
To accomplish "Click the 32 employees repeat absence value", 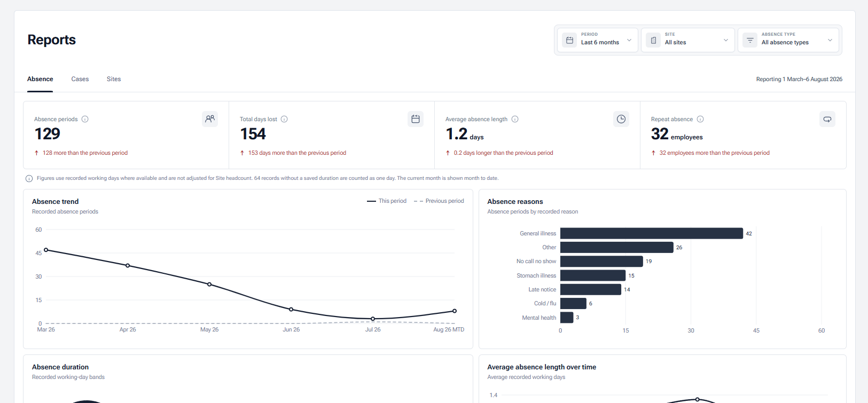I will pyautogui.click(x=677, y=134).
